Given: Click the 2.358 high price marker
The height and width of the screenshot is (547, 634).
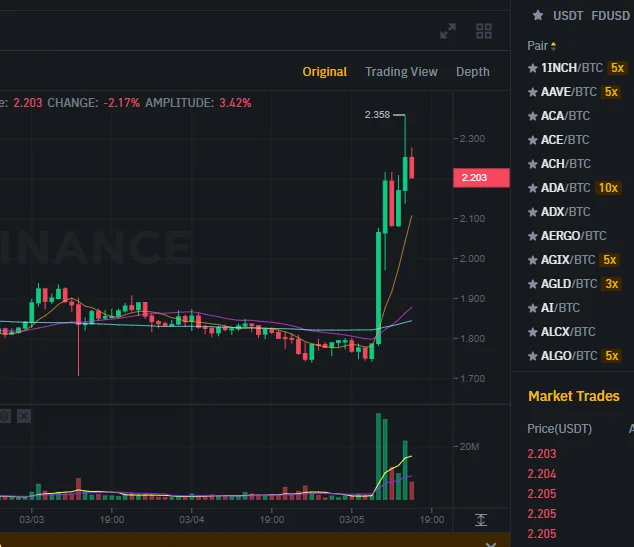Looking at the screenshot, I should tap(377, 115).
